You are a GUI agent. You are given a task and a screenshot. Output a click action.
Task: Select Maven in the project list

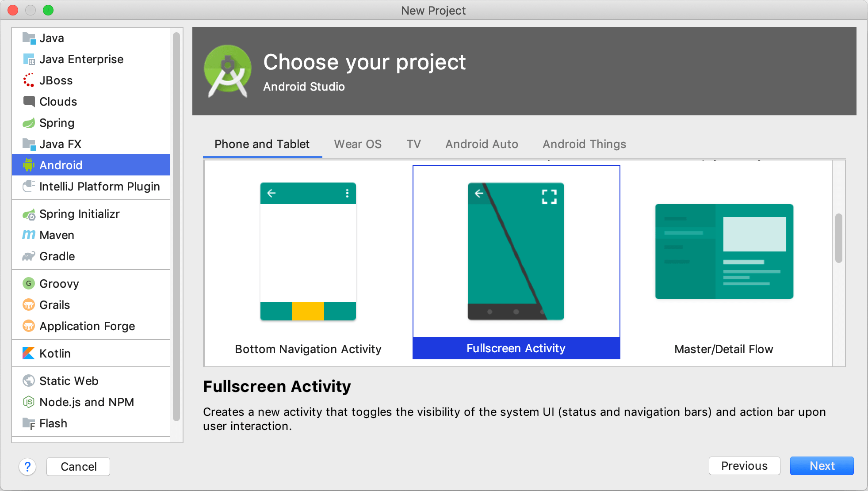(91, 235)
